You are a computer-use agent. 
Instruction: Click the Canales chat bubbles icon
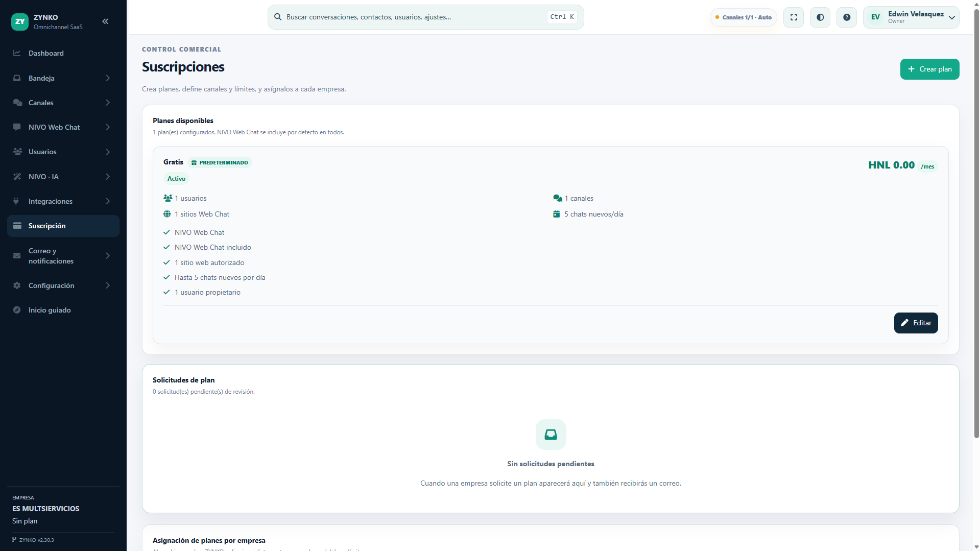(x=17, y=103)
